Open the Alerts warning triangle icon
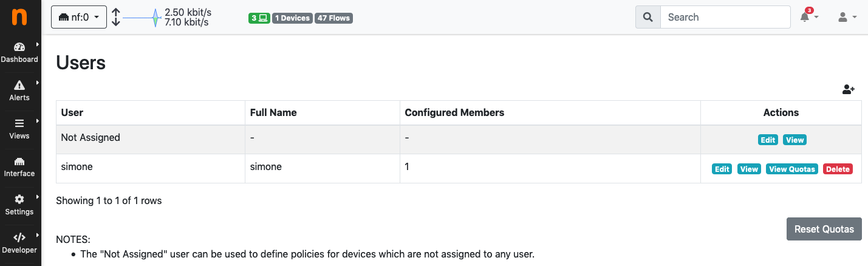868x266 pixels. [19, 85]
